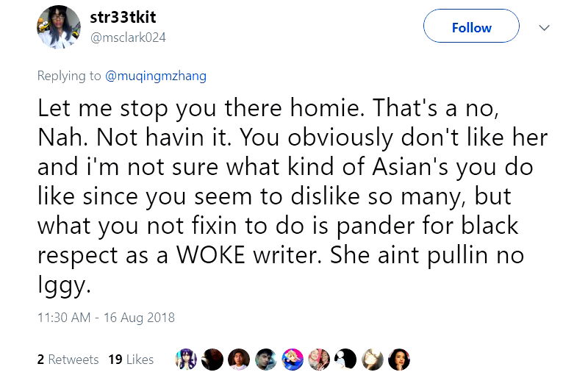Open the black-and-white seventh liker avatar
Viewport: 588px width, 375px height.
345,359
